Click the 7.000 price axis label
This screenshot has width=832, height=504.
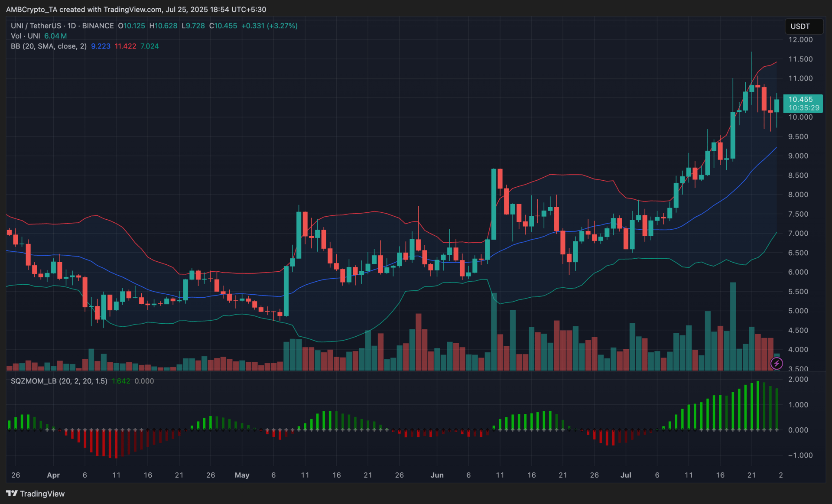pos(798,233)
